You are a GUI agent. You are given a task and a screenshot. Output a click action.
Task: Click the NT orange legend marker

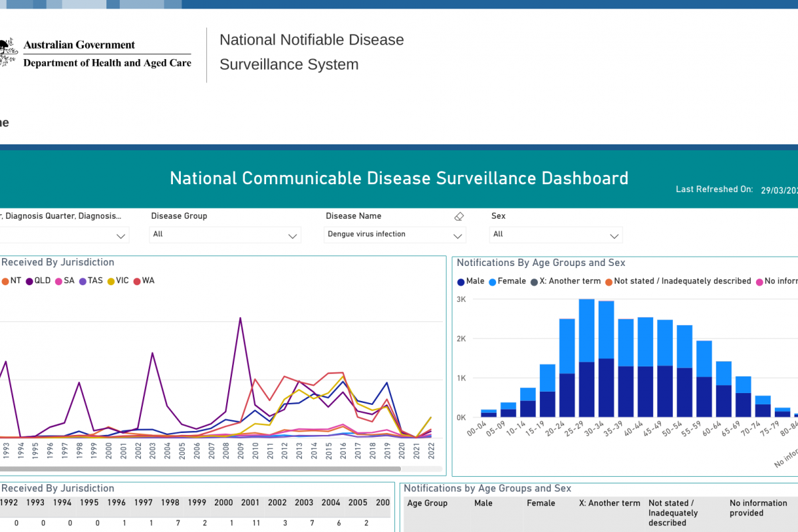pos(5,281)
